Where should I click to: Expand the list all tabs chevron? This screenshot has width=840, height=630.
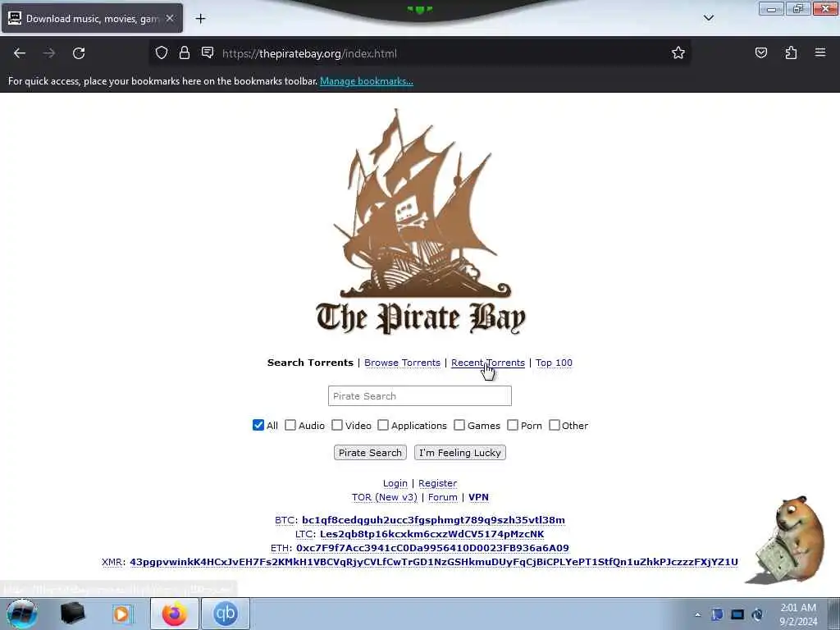(x=708, y=18)
